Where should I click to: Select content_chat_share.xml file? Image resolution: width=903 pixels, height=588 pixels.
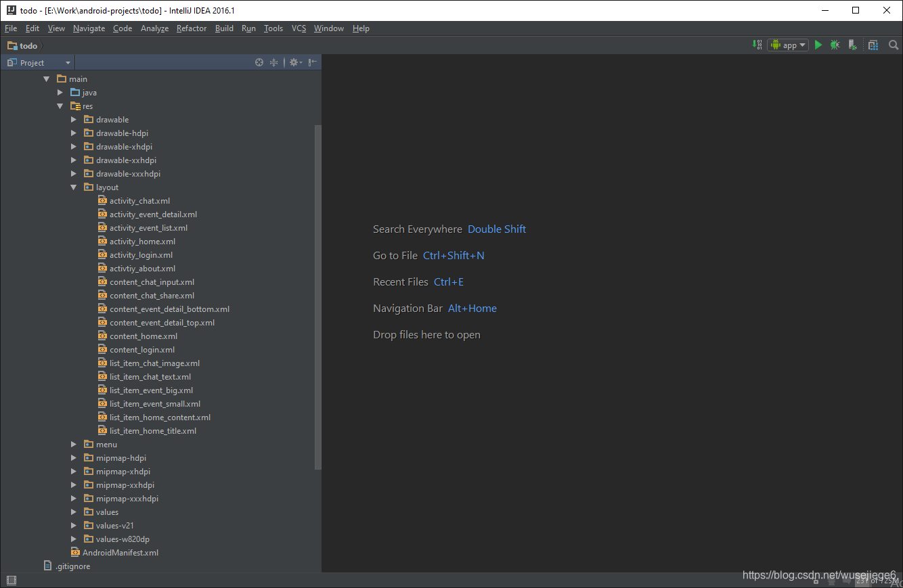coord(152,296)
